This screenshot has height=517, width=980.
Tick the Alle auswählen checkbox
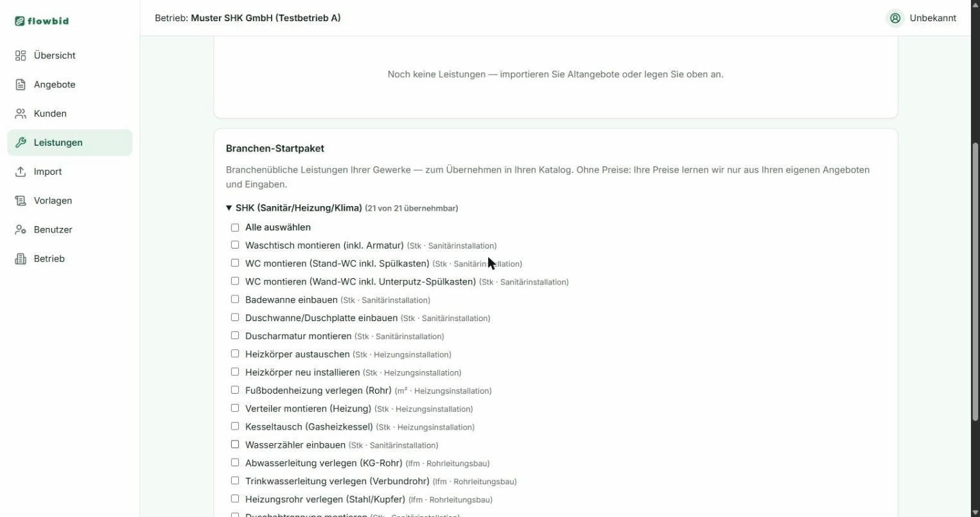235,227
